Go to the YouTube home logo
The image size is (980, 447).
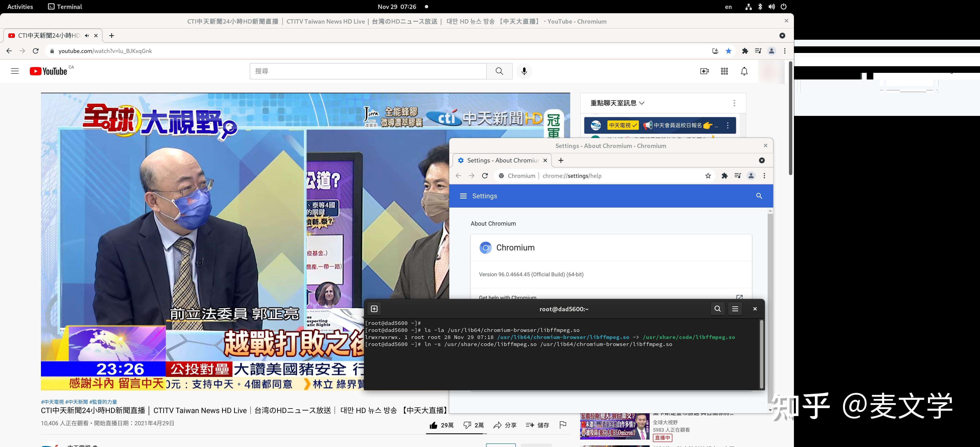[x=48, y=71]
